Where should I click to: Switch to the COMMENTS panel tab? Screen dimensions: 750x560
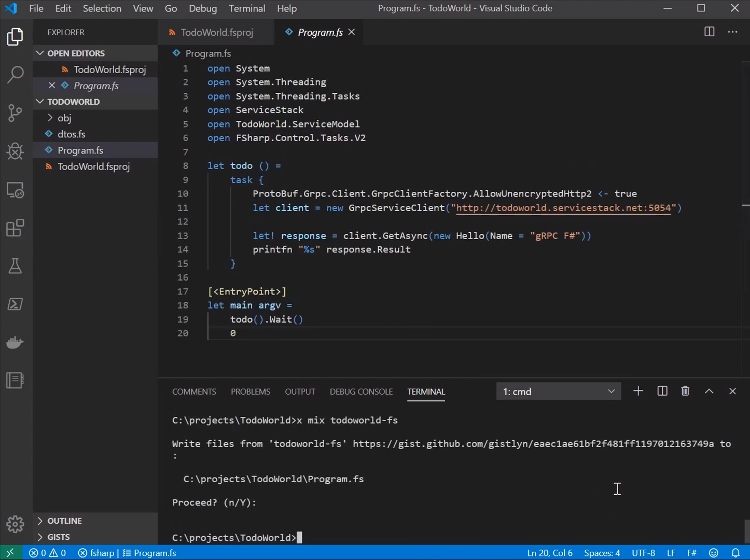pyautogui.click(x=194, y=391)
